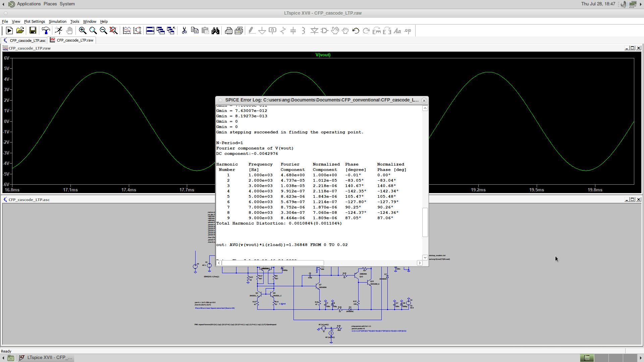This screenshot has height=362, width=644.
Task: Click the 'DC component:-0.0042976' line
Action: [247, 154]
